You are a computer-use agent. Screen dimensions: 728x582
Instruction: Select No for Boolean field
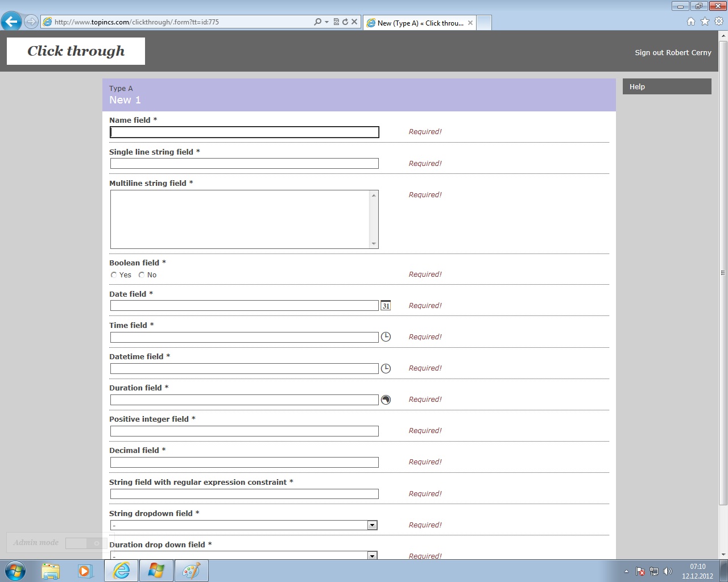pos(142,275)
